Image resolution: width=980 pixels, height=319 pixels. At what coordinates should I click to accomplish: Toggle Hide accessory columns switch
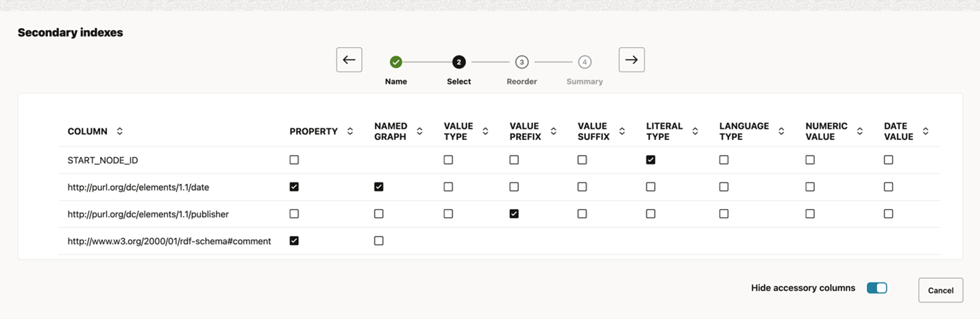(877, 288)
